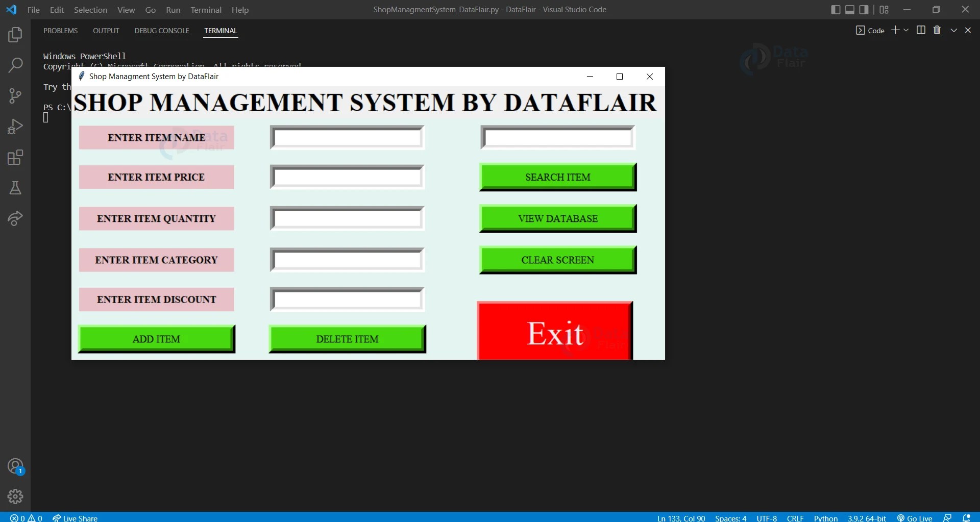The image size is (980, 522).
Task: Switch to the DEBUG CONSOLE tab
Action: 161,30
